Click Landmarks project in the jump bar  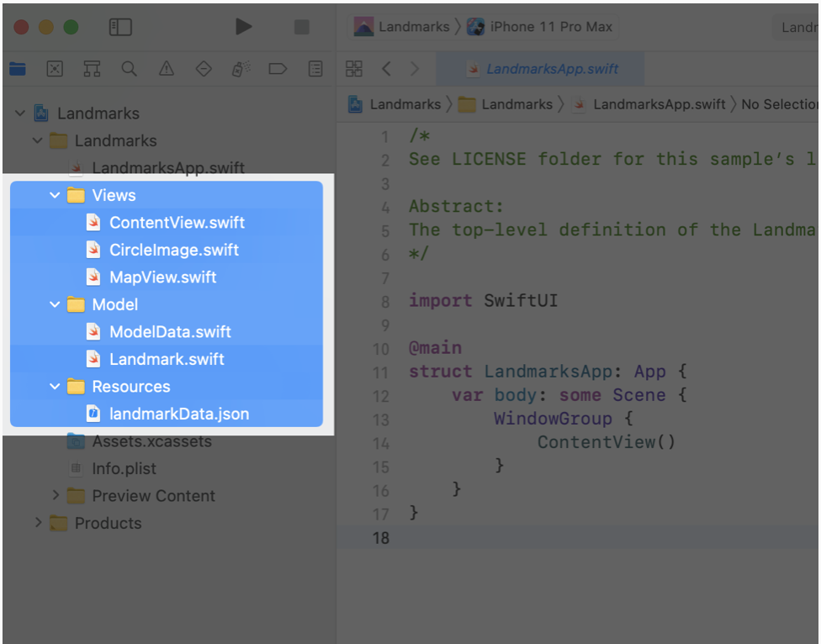395,104
